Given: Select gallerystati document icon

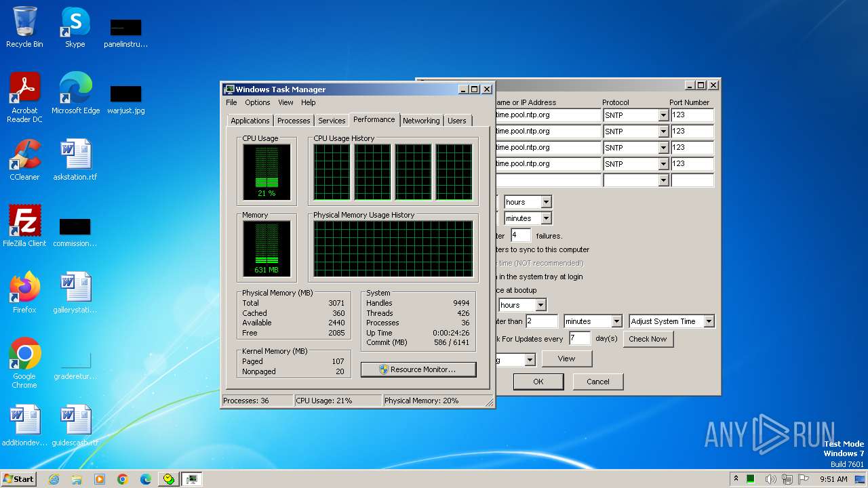Looking at the screenshot, I should (75, 293).
